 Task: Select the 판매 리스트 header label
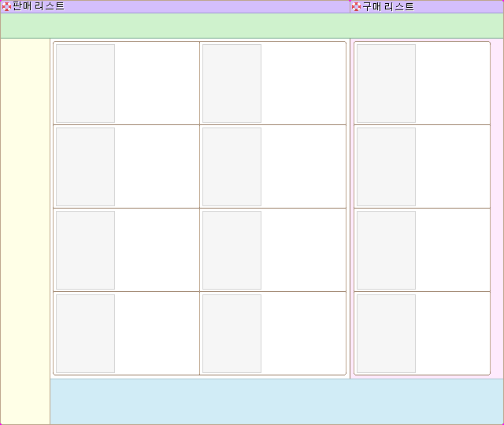point(39,6)
